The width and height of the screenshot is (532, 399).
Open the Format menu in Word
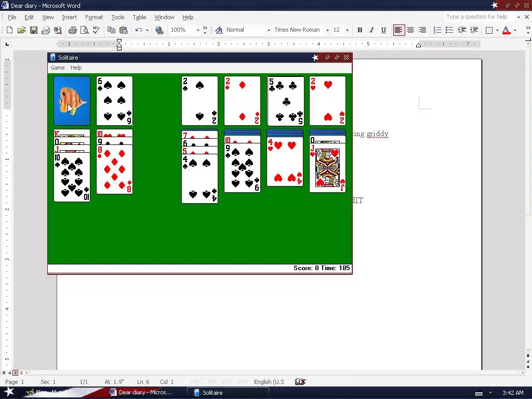[x=94, y=17]
